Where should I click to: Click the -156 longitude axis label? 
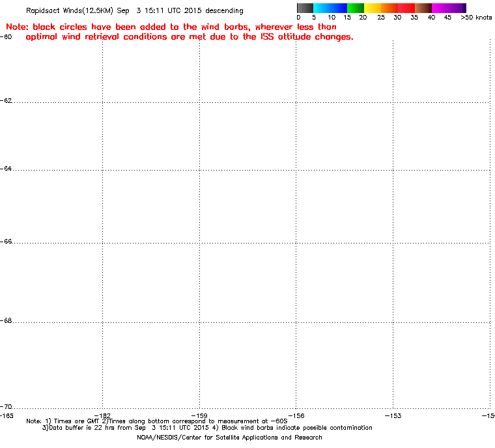click(x=296, y=415)
